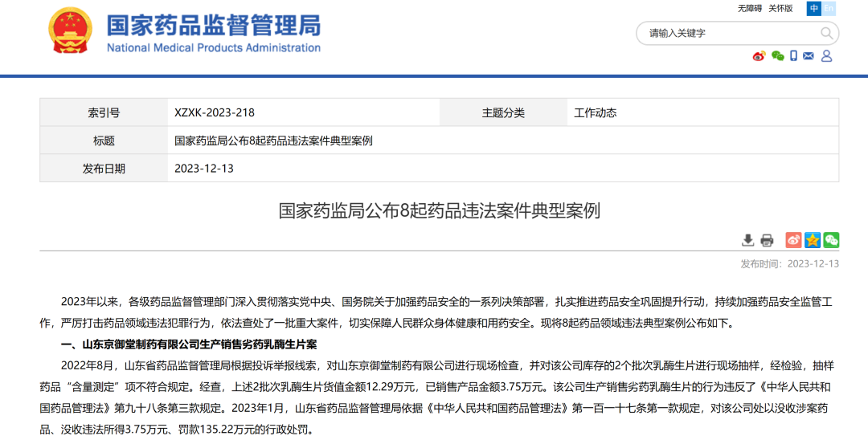Image resolution: width=868 pixels, height=440 pixels.
Task: Click heading 一、山东京御堂制药有限公司生产销售劣药乳酶生片案
Action: [x=189, y=345]
